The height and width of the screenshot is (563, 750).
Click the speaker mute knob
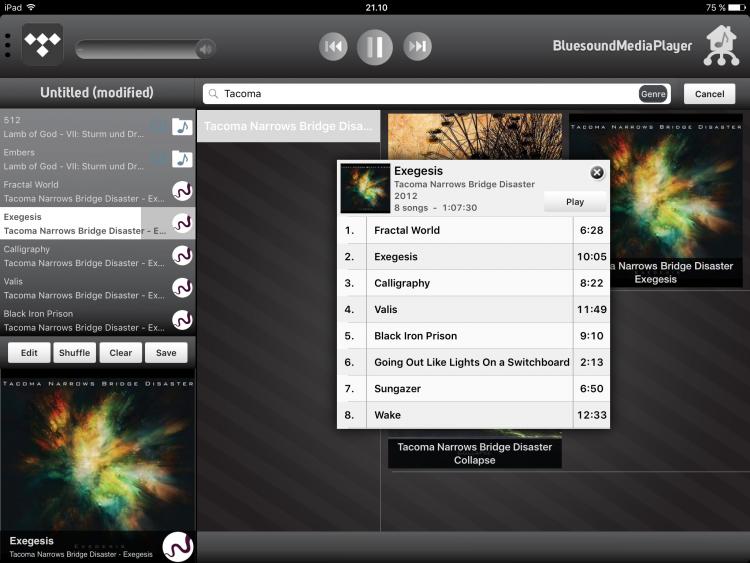[x=205, y=49]
